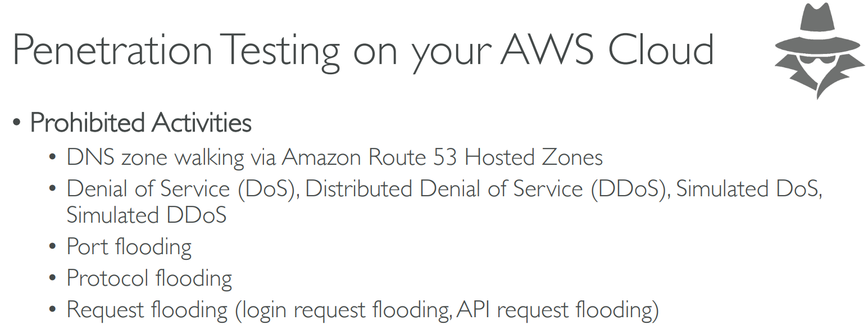Click the word "Penetration" in the slide title
This screenshot has height=329, width=868.
coord(112,51)
